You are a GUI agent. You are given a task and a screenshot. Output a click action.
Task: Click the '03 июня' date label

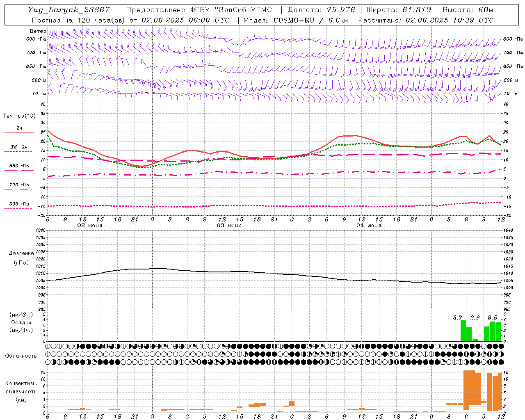(x=229, y=225)
